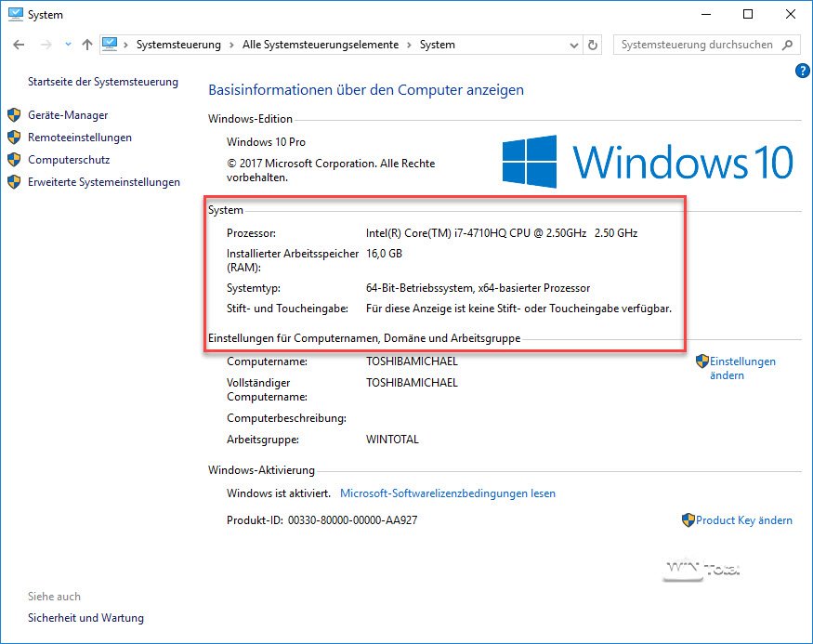Click Product Key ändern link
The image size is (813, 644).
click(744, 520)
